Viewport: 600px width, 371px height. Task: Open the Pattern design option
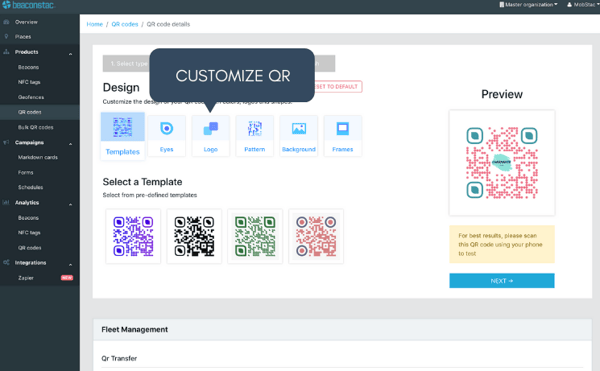(254, 136)
